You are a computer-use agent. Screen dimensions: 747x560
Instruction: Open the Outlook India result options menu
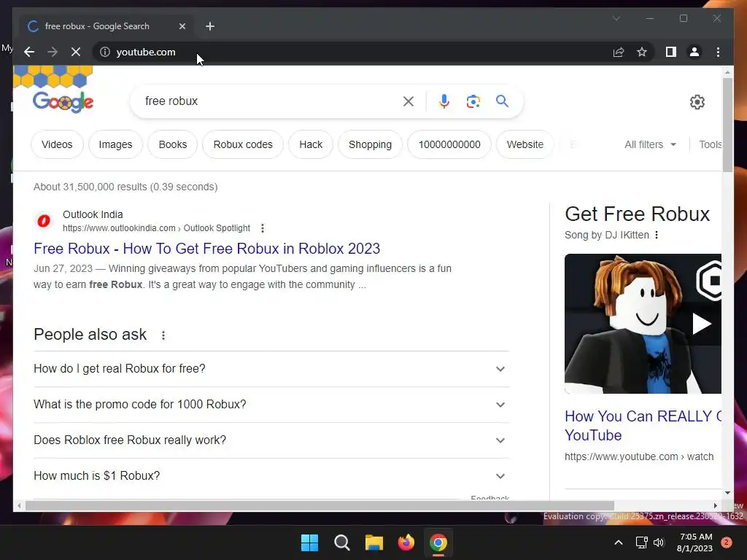(x=263, y=228)
